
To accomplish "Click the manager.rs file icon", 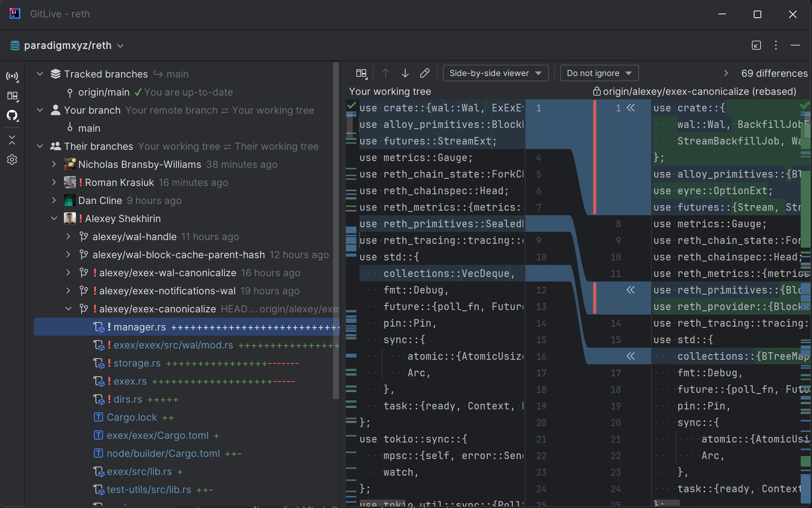I will [x=99, y=327].
